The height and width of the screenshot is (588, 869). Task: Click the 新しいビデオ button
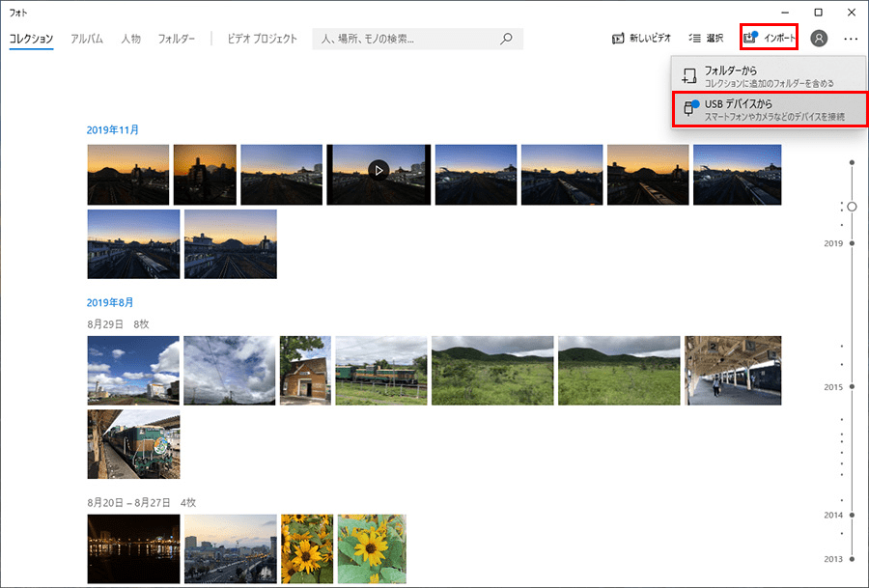(641, 39)
